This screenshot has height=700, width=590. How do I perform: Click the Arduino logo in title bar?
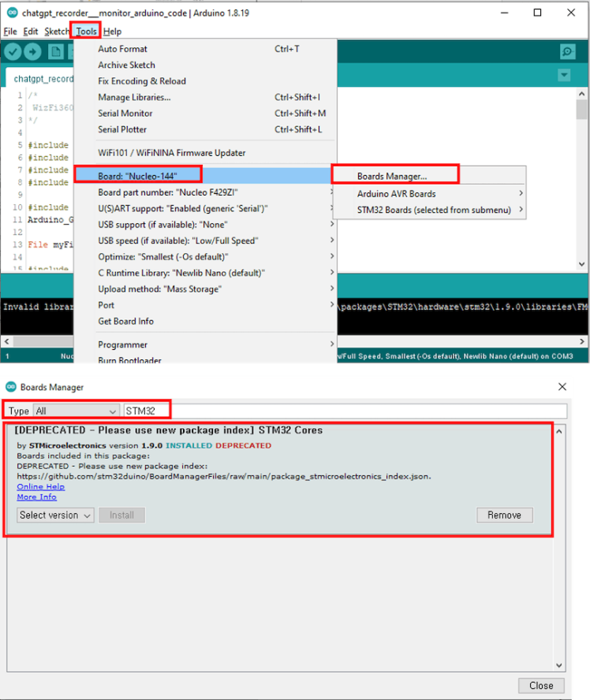click(12, 13)
